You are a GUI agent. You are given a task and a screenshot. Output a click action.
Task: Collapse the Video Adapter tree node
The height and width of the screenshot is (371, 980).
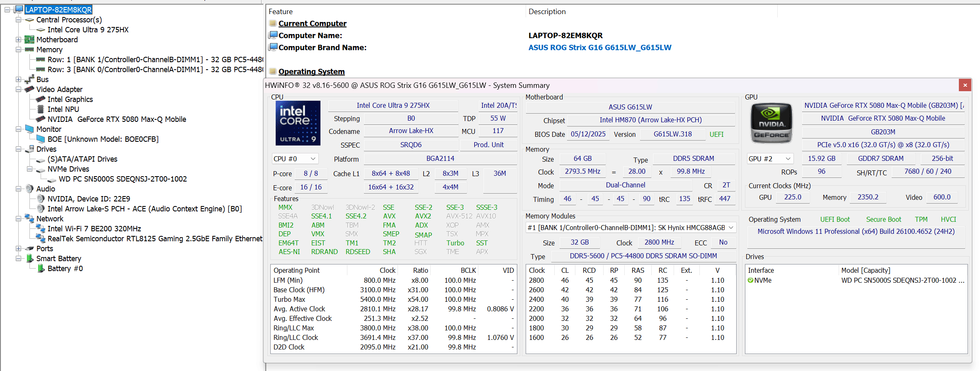click(18, 90)
